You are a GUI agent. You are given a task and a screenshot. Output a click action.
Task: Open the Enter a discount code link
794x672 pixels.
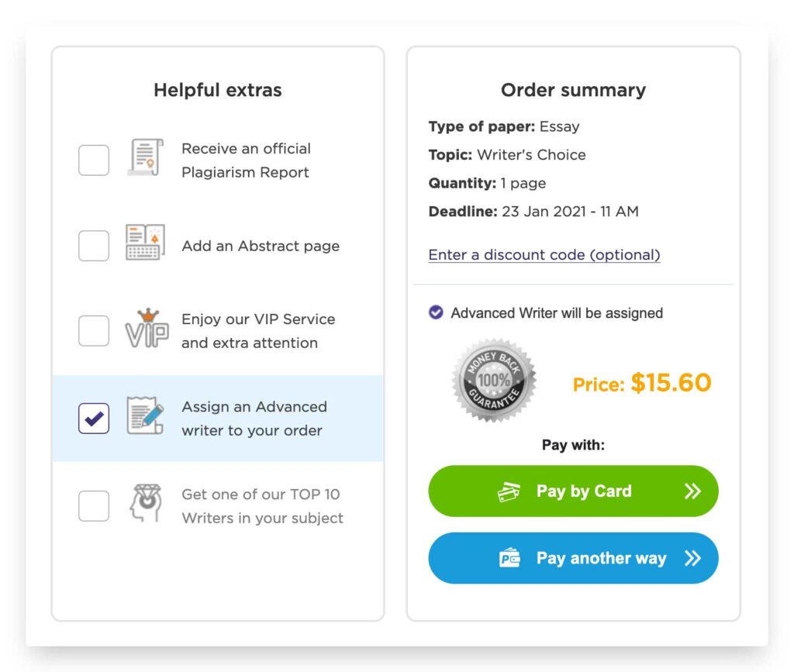[544, 254]
